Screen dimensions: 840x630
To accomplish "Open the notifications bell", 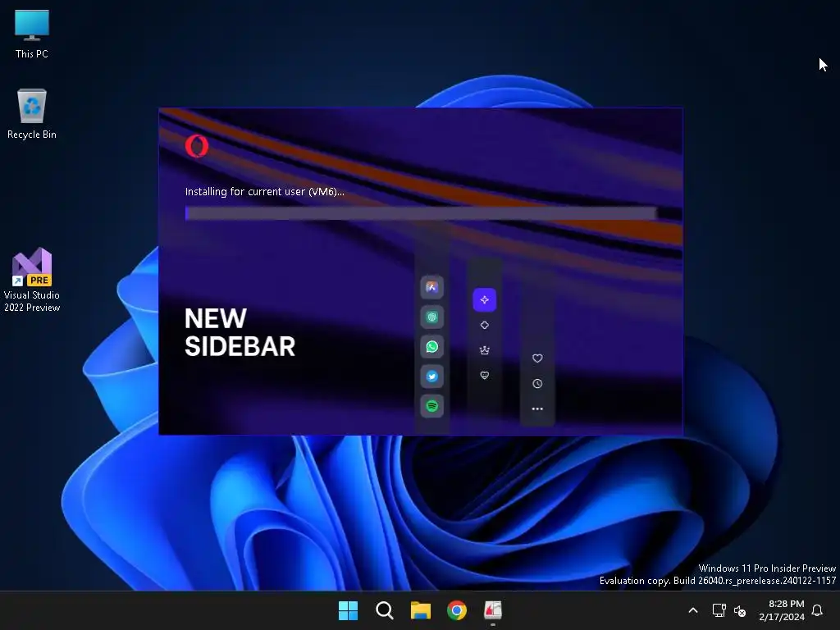I will click(x=818, y=610).
